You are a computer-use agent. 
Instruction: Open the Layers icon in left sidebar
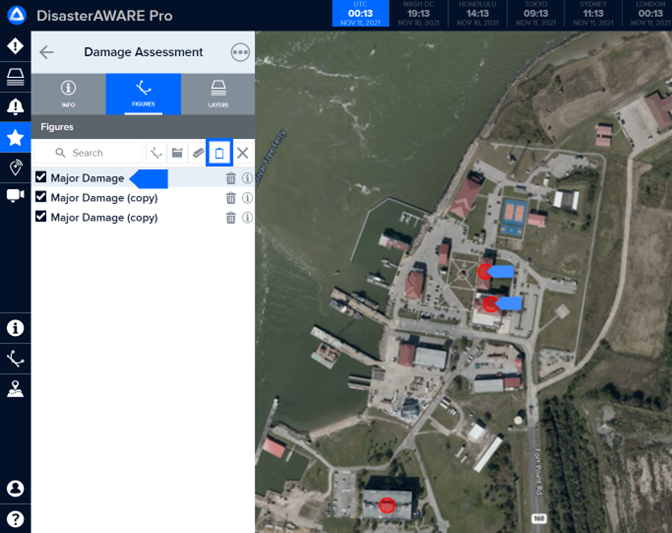point(15,77)
